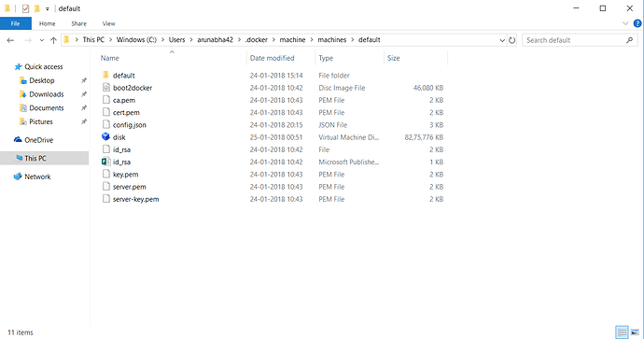
Task: Maximize the Explorer window
Action: [x=603, y=8]
